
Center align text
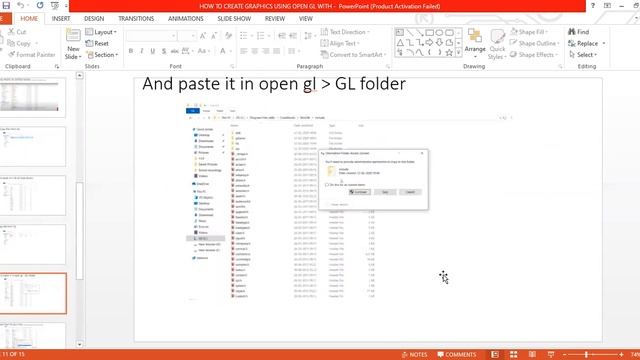point(255,51)
